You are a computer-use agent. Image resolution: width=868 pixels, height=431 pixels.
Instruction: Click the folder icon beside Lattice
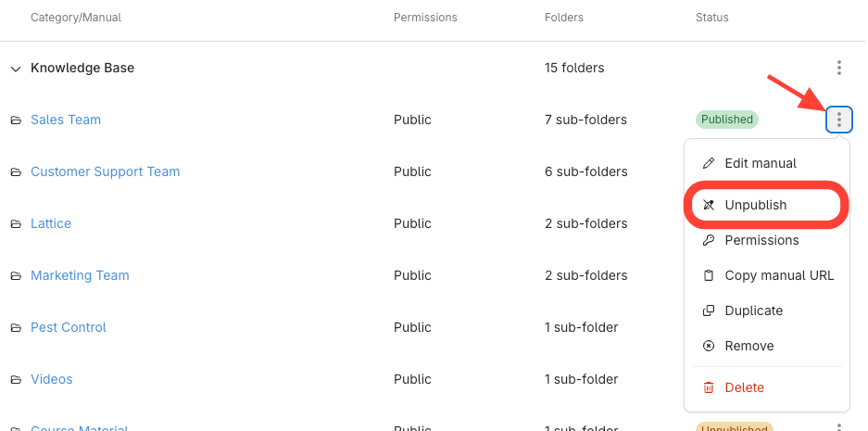tap(16, 223)
